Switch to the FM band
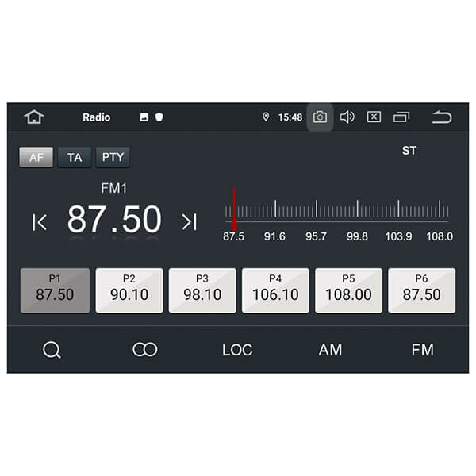476x476 pixels. [422, 350]
